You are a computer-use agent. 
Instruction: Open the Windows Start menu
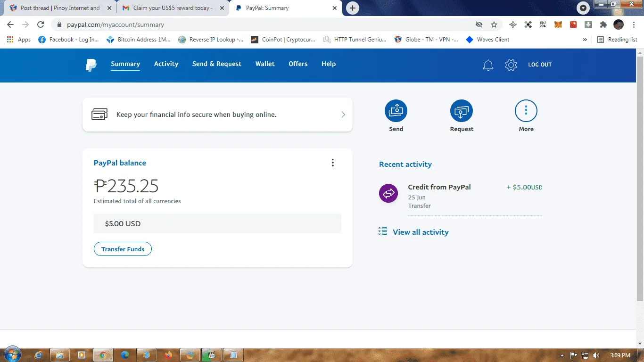pos(12,354)
